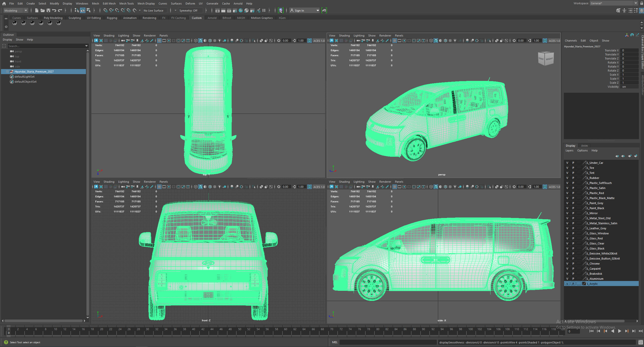
Task: Move selected layer up in the Layer Editor
Action: coord(617,156)
